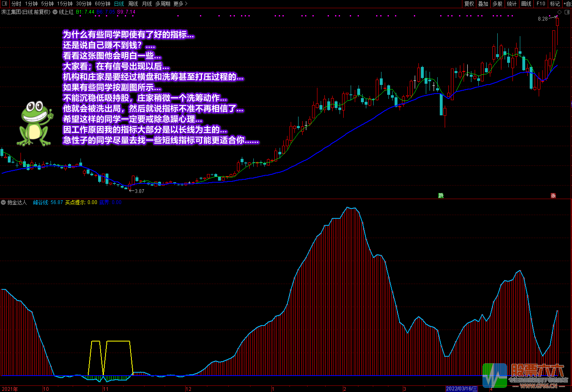Viewport: 572px width, 392px height.
Task: Click the 抱金达人 indicator name
Action: (17, 202)
